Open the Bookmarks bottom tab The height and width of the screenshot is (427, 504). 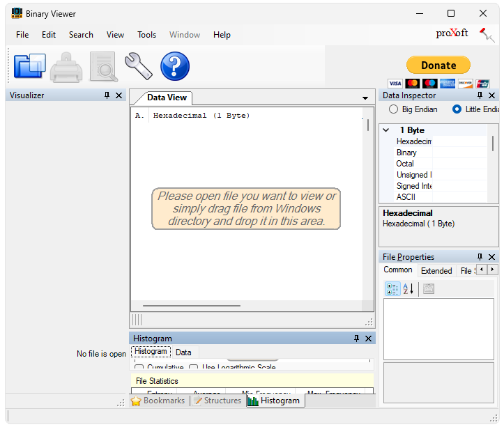tap(158, 401)
